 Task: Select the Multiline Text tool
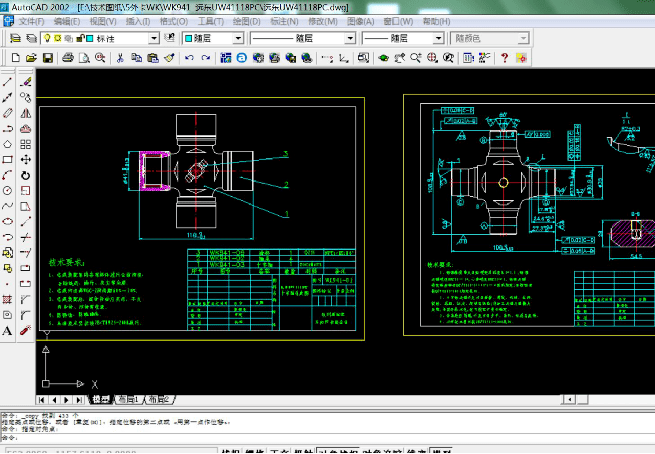point(8,330)
